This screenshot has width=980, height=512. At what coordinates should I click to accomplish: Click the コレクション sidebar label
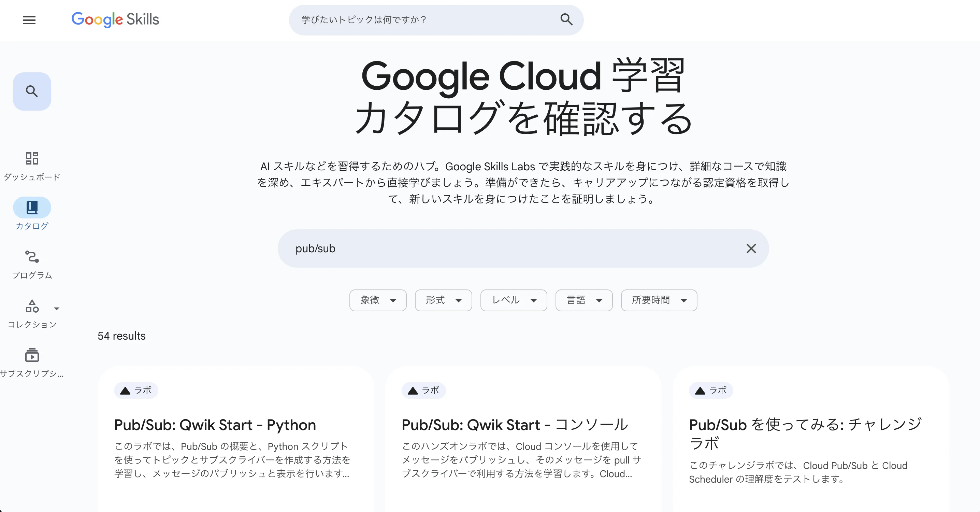(x=32, y=324)
